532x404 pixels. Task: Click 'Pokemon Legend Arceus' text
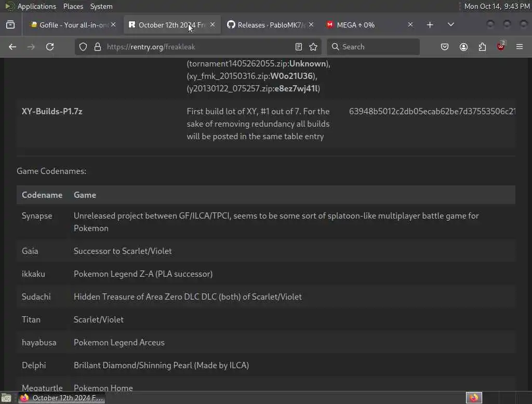coord(119,343)
